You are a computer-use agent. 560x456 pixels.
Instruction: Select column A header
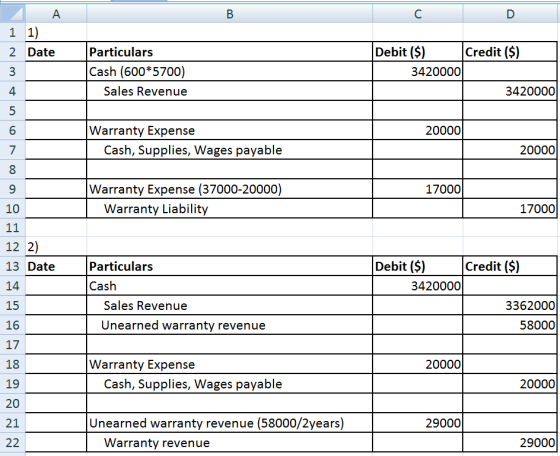tap(56, 14)
